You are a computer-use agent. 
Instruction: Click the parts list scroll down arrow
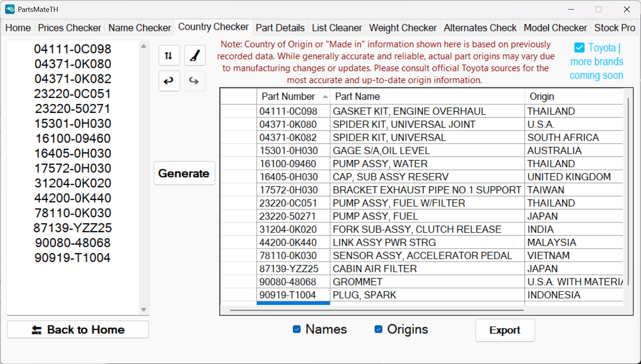point(144,310)
